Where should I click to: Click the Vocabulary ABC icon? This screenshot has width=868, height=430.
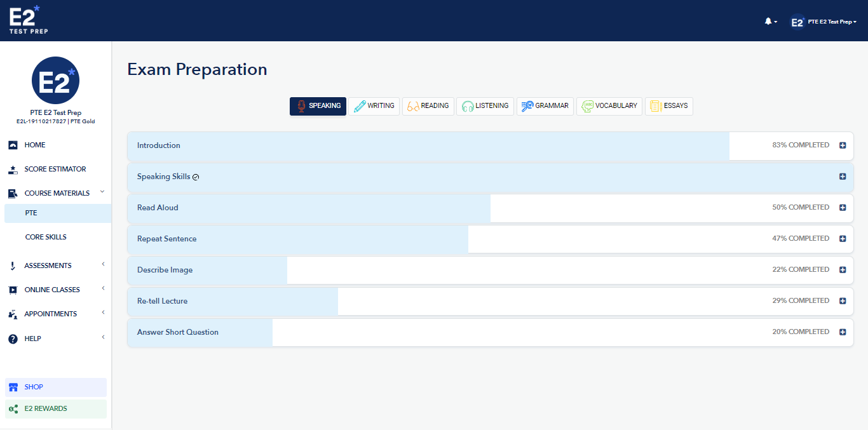point(587,105)
